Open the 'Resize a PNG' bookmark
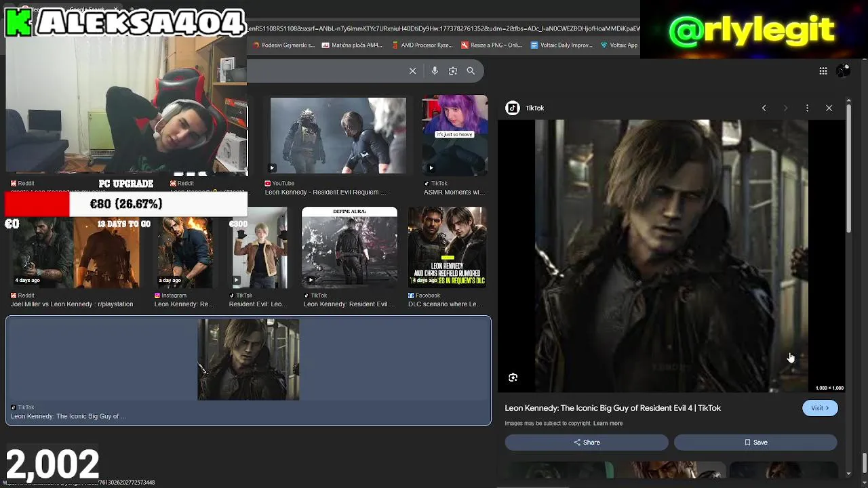Viewport: 868px width, 488px height. 491,45
